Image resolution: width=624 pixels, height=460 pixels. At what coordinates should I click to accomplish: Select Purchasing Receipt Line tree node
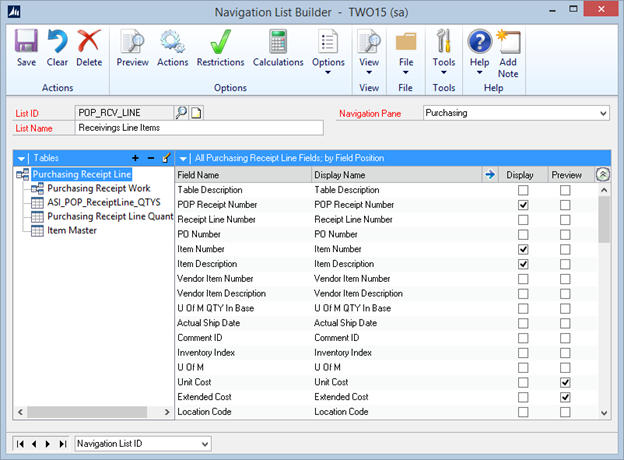tap(82, 174)
